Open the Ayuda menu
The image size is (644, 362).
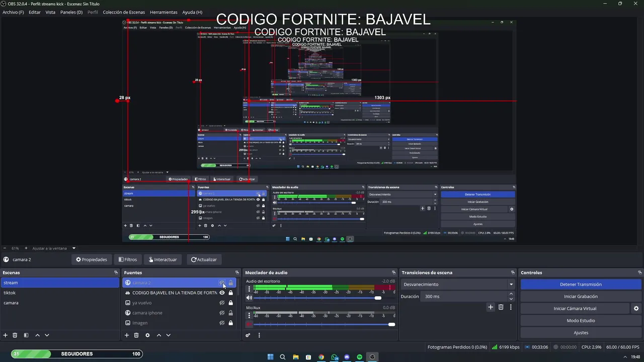192,12
